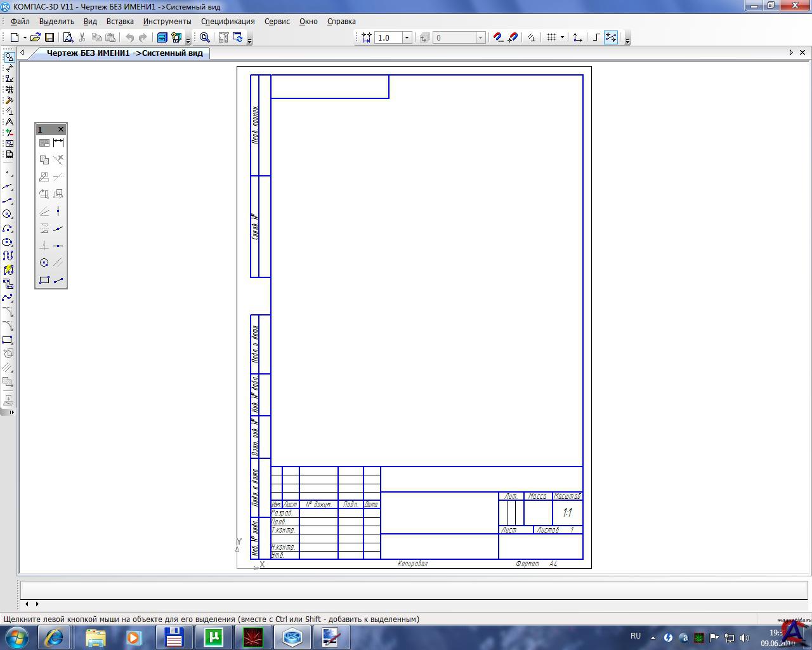Expand the scale 1.0 dropdown
Screen dimensions: 812x650
click(x=407, y=37)
